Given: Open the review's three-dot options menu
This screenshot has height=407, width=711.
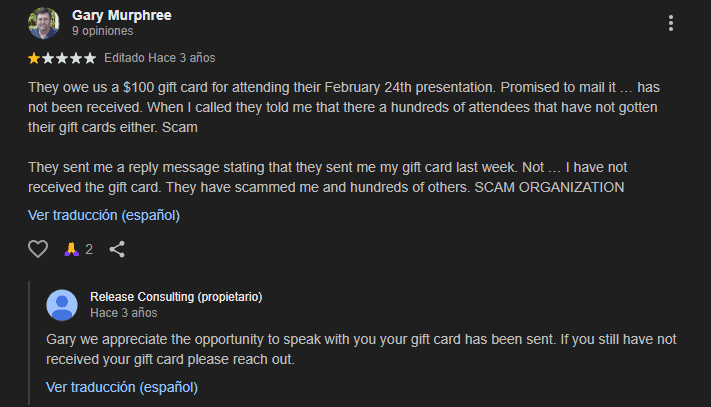Looking at the screenshot, I should (670, 23).
